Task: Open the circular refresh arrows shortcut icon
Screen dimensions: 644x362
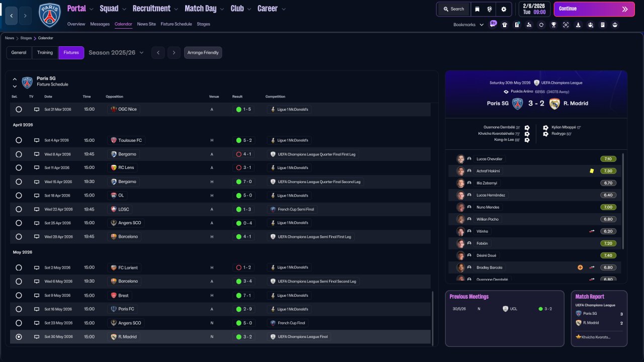Action: pyautogui.click(x=541, y=25)
